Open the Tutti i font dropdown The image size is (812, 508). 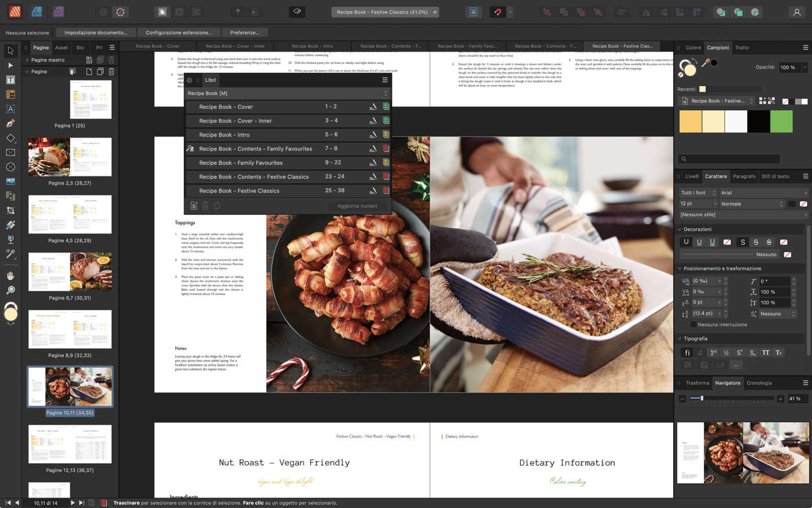[x=698, y=193]
